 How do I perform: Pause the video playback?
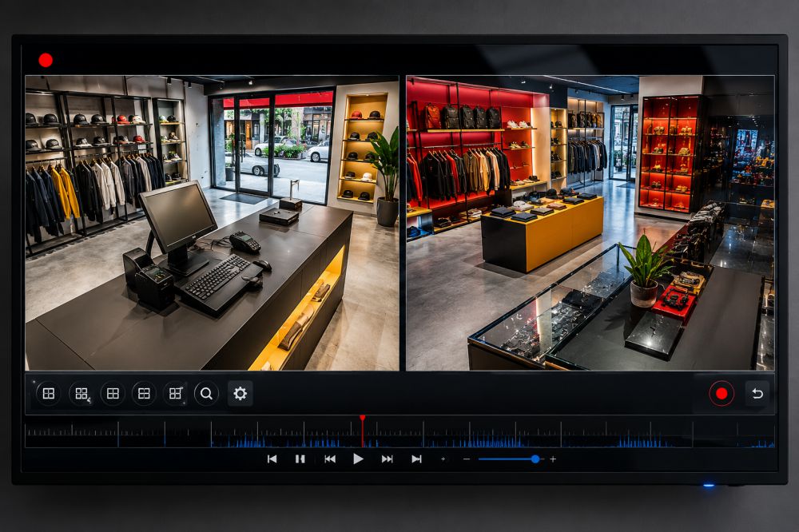point(300,459)
